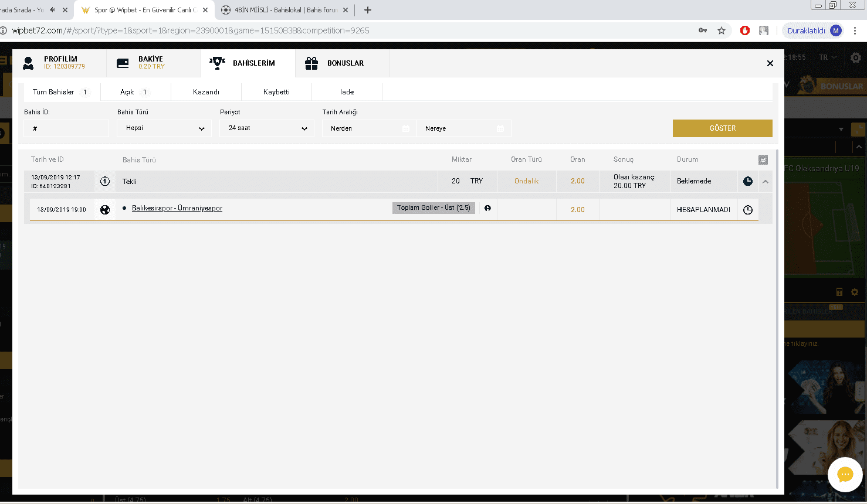
Task: Bookmark this page with the star icon
Action: [x=722, y=30]
